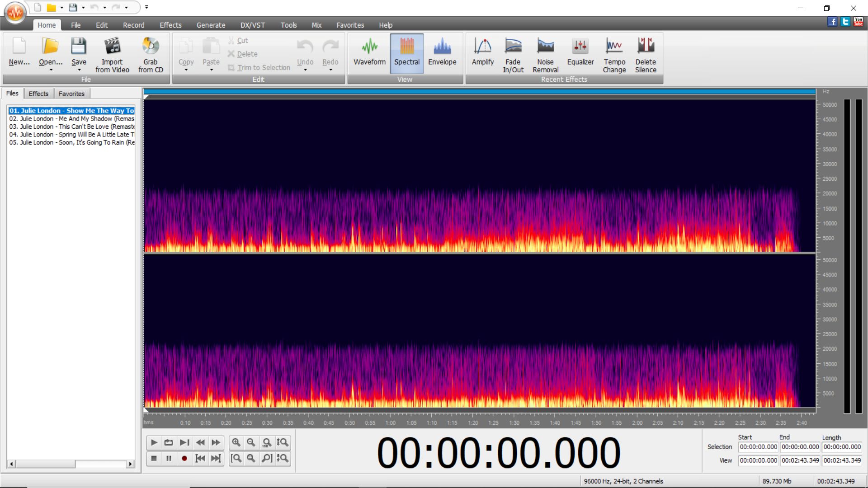Stop playback
This screenshot has height=488, width=868.
coord(154,458)
